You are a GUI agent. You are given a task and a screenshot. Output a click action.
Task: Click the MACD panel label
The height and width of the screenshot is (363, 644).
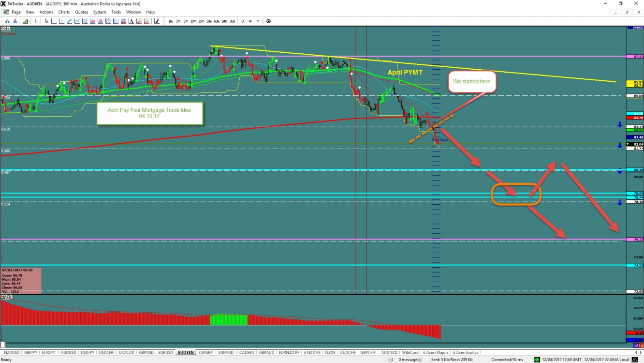tap(6, 296)
